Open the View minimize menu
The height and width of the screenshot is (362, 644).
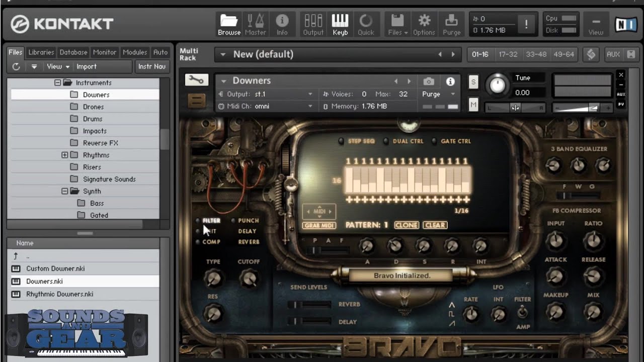coord(596,24)
